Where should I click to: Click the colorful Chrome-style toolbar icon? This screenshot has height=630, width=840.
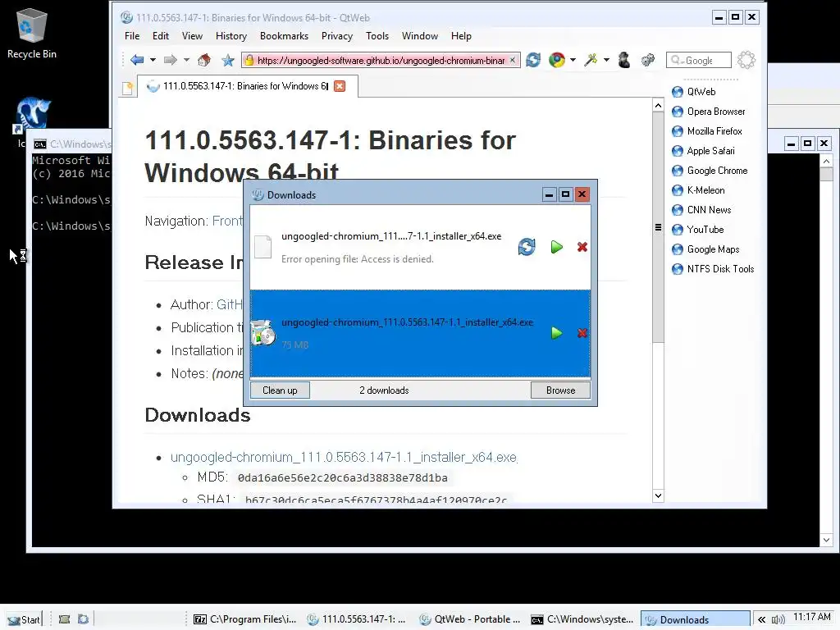pos(557,60)
